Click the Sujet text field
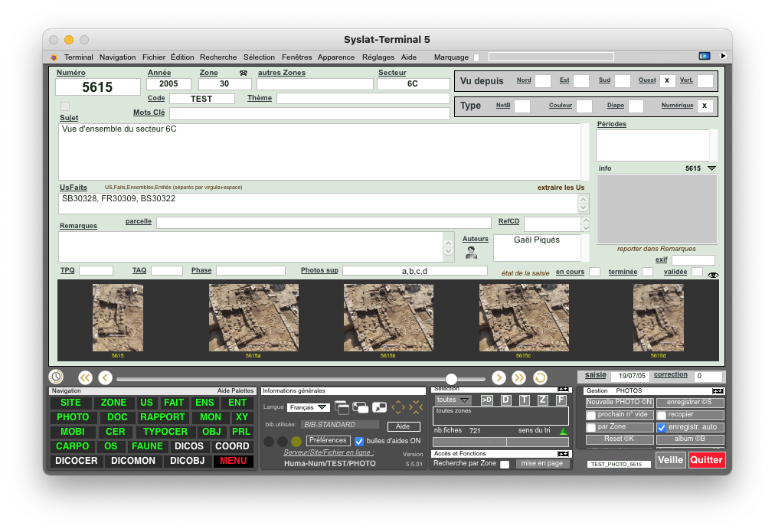Screen dimensions: 775x532 320,152
